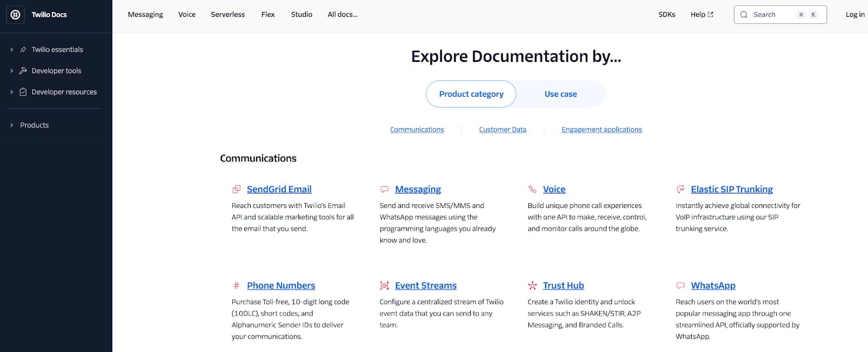
Task: Jump to Engagement applications anchor link
Action: pyautogui.click(x=602, y=129)
